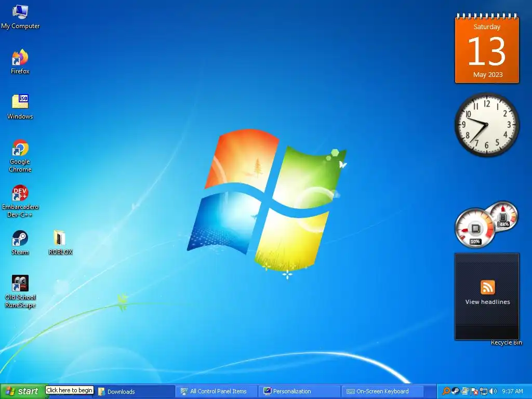The height and width of the screenshot is (399, 532).
Task: Click the orange magnifier tray icon
Action: (x=446, y=392)
